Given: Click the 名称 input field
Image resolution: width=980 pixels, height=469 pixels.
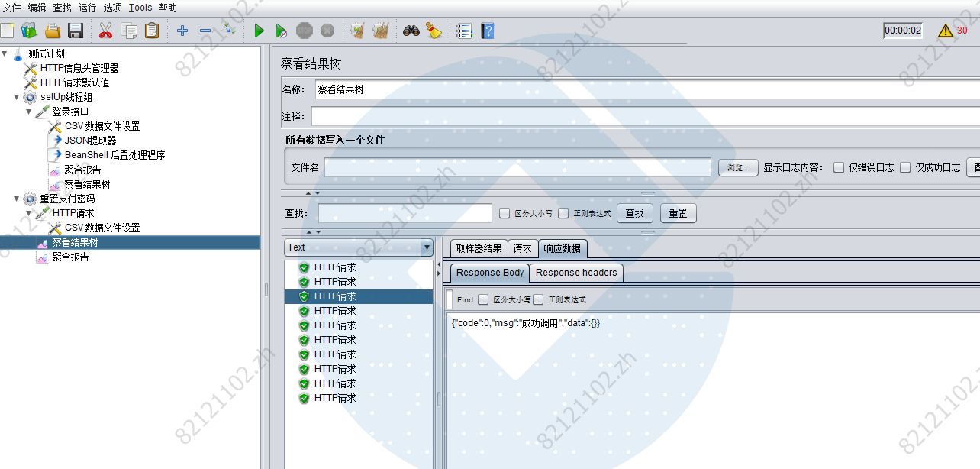Looking at the screenshot, I should click(x=647, y=89).
